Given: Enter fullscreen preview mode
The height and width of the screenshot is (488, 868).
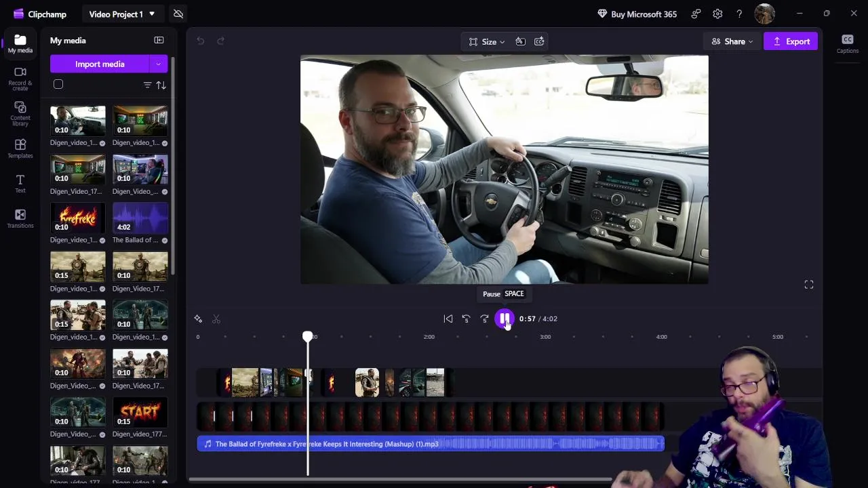Looking at the screenshot, I should pos(809,285).
